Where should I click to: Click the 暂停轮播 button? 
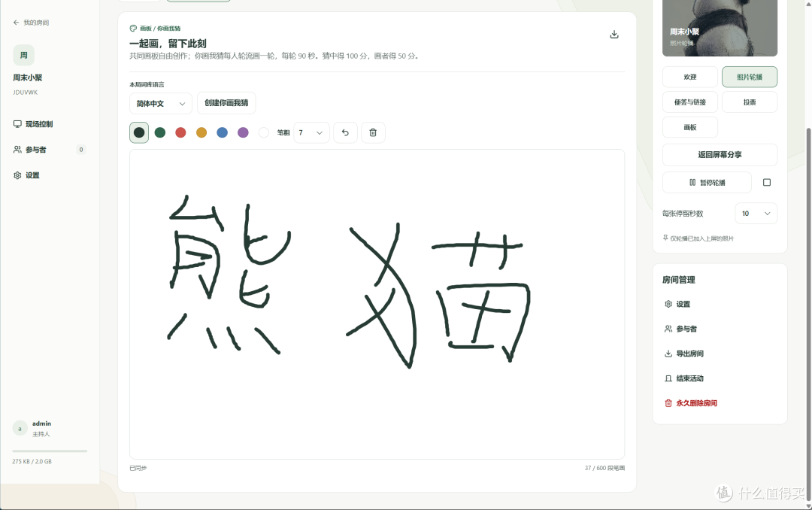(707, 183)
